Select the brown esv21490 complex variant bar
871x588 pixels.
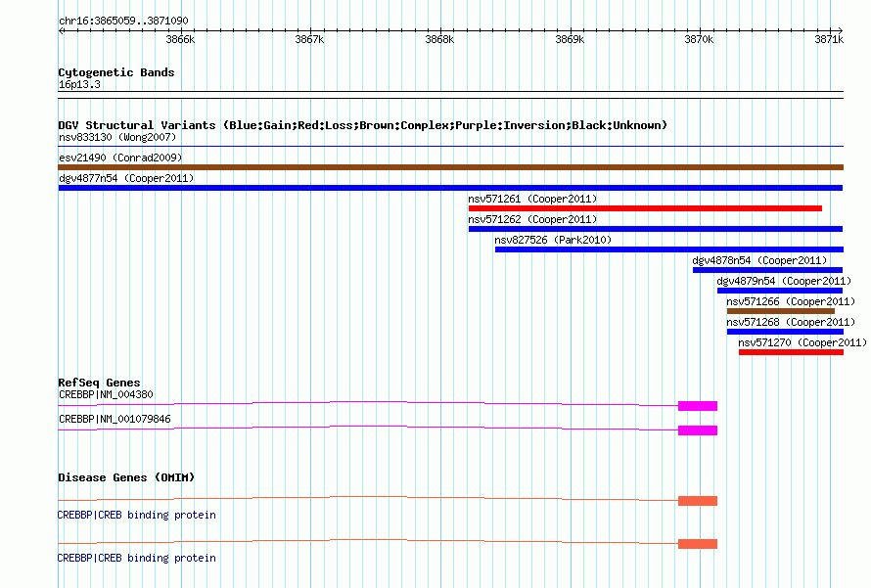click(x=450, y=167)
